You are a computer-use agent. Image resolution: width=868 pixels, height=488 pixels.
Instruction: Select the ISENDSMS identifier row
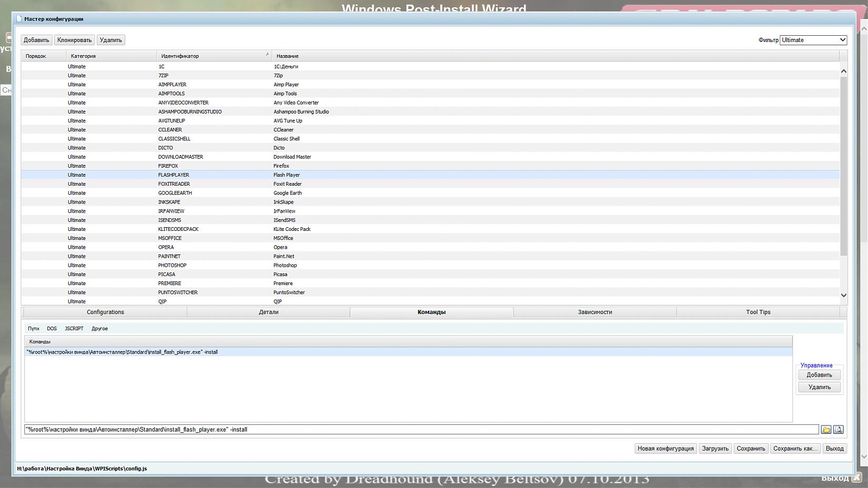tap(169, 220)
